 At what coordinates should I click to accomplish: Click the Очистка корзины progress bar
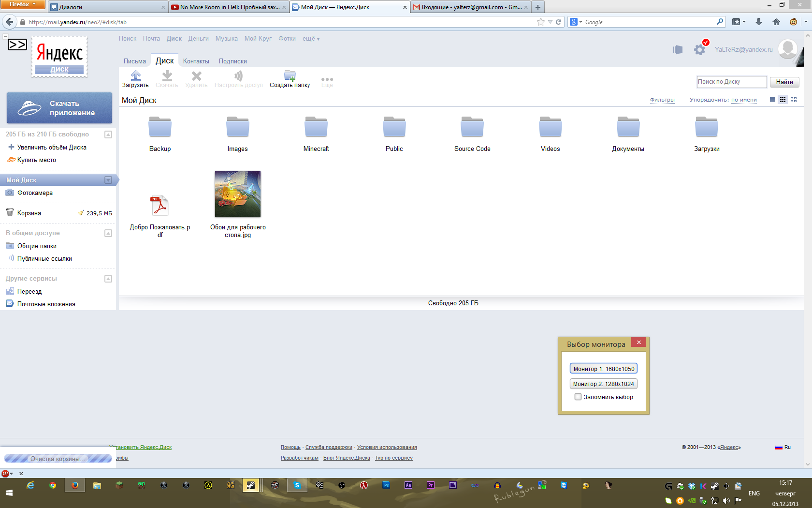point(58,459)
